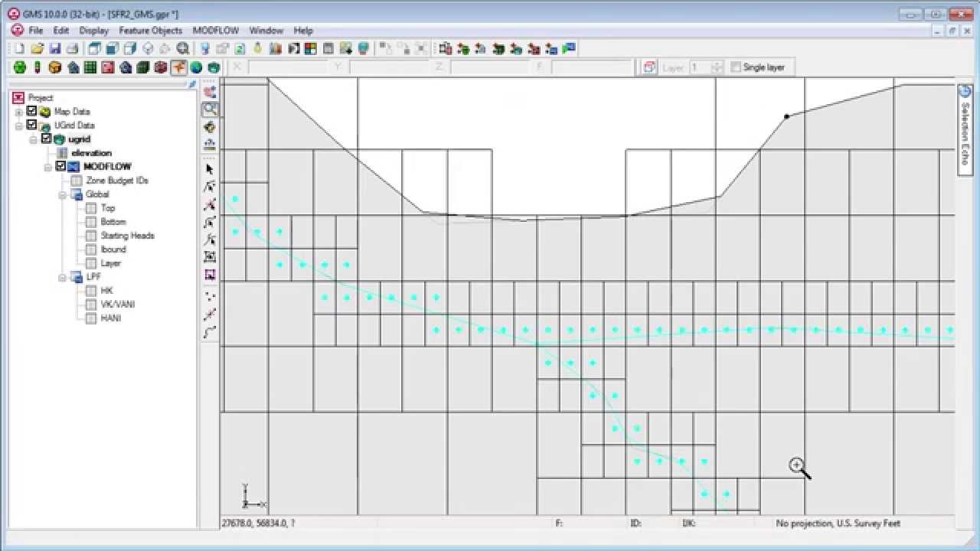Image resolution: width=980 pixels, height=551 pixels.
Task: Select the Starting Heads dataset
Action: [127, 236]
